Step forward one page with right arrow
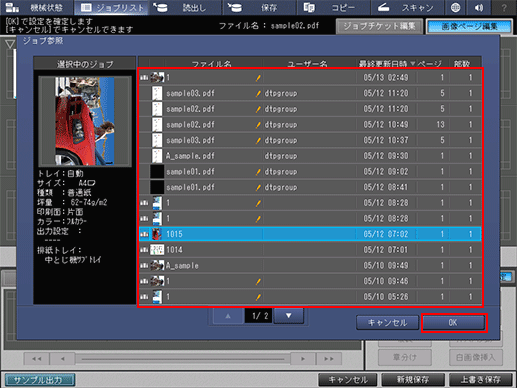Screen dimensions: 517x388 click(303, 359)
